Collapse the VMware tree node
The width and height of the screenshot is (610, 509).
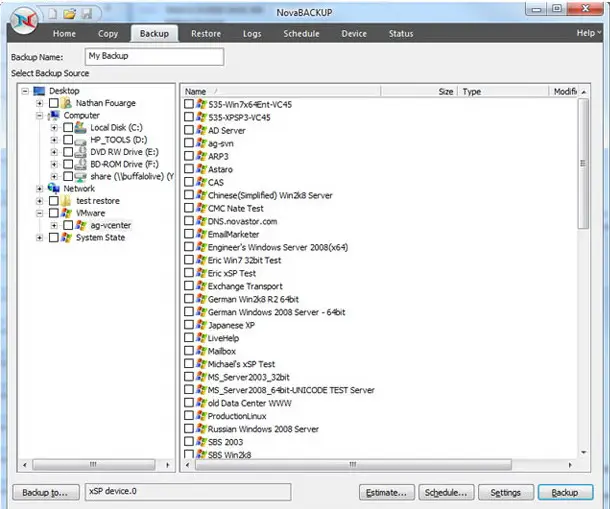coord(39,213)
